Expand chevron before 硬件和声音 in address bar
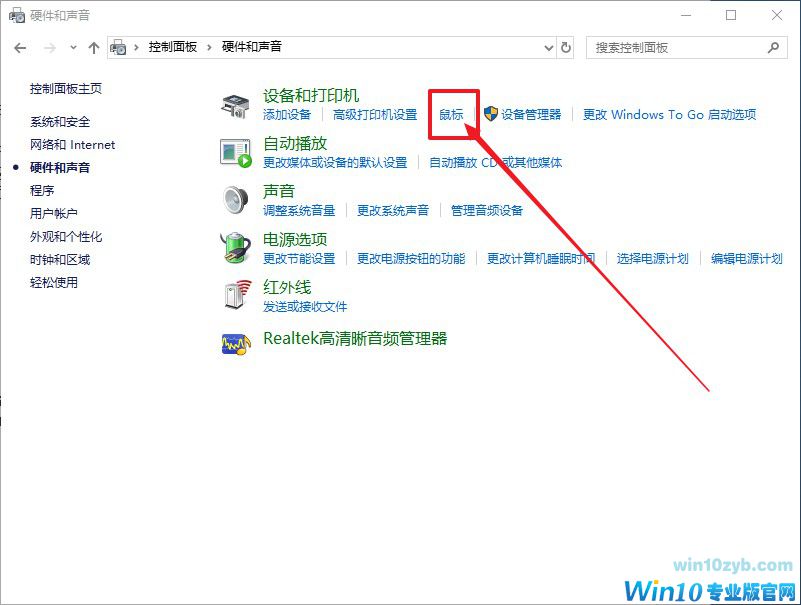 pyautogui.click(x=209, y=48)
